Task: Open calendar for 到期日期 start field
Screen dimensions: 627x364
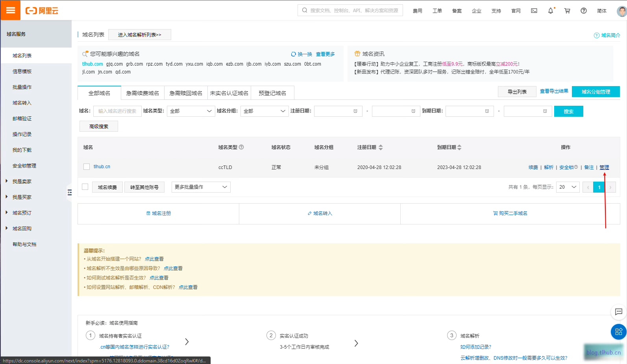Action: tap(487, 111)
